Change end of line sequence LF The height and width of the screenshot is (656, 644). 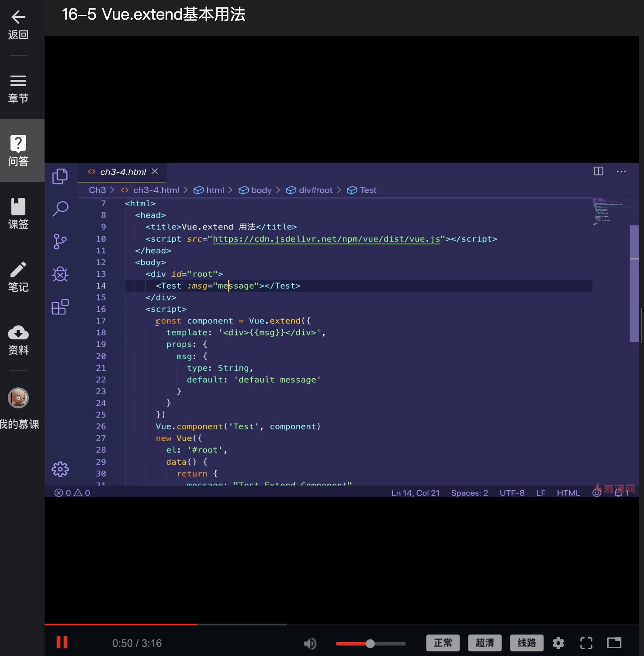point(541,493)
